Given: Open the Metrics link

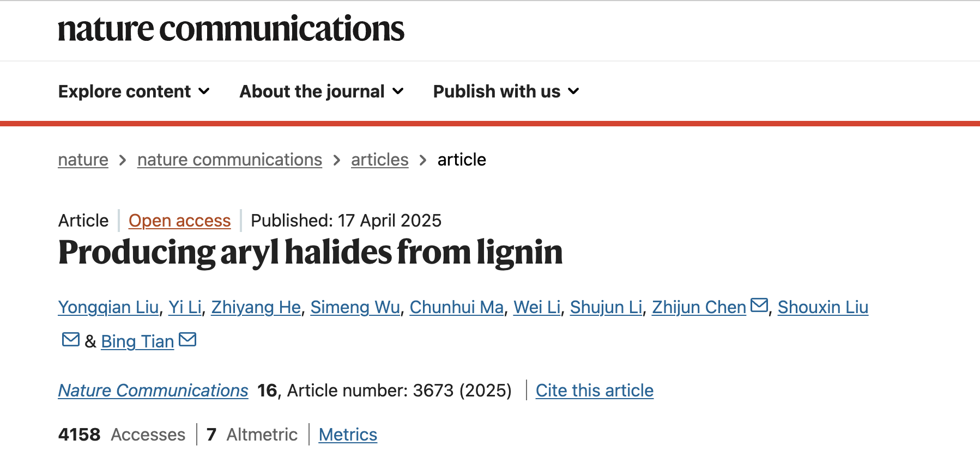Looking at the screenshot, I should pyautogui.click(x=348, y=435).
